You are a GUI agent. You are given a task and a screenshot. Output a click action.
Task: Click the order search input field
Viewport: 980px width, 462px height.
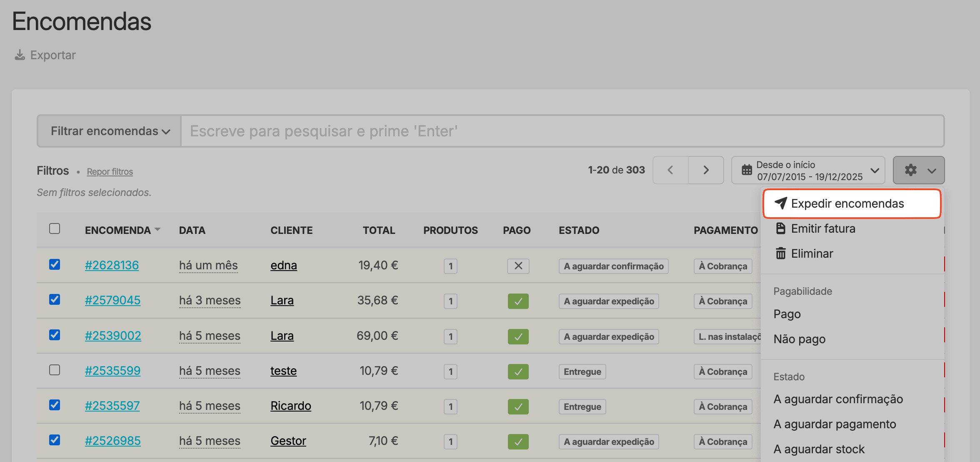click(562, 131)
